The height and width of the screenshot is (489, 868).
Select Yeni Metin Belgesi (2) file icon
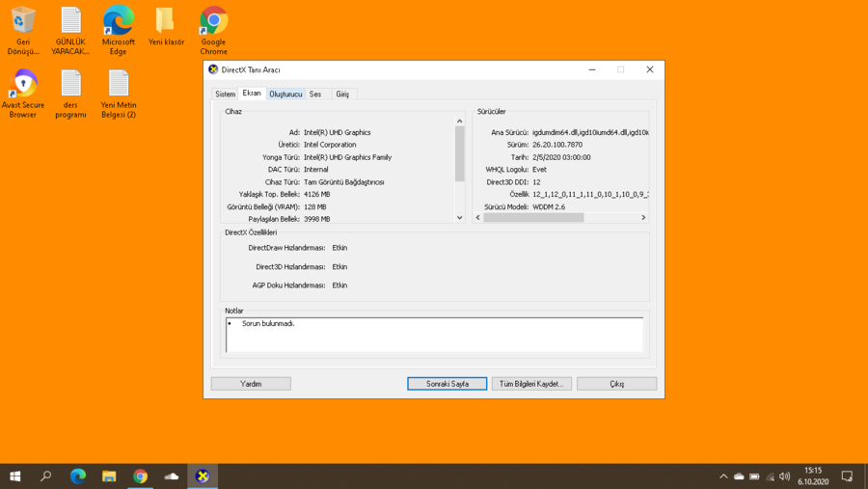pos(119,94)
